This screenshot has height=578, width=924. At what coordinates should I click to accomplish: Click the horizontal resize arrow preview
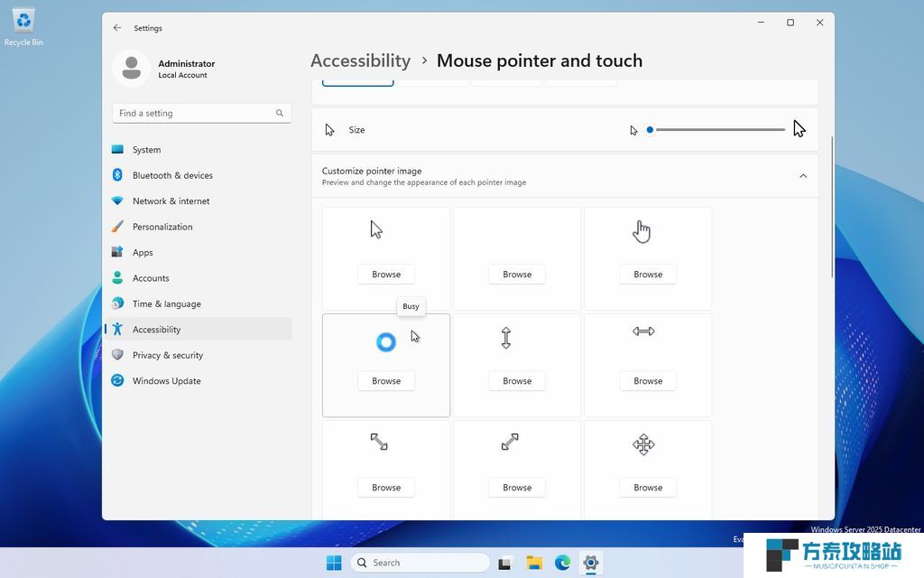point(643,331)
